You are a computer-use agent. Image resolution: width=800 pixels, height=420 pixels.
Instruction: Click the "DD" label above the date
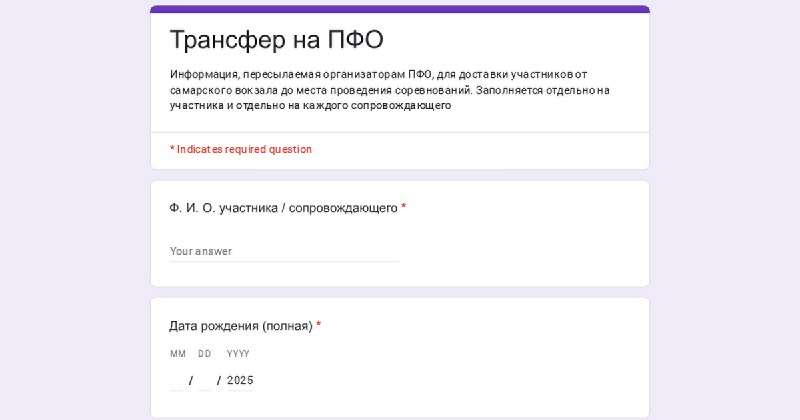click(x=205, y=354)
